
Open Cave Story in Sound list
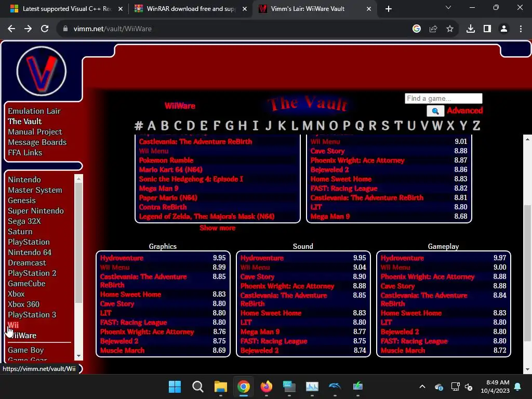[x=258, y=276]
